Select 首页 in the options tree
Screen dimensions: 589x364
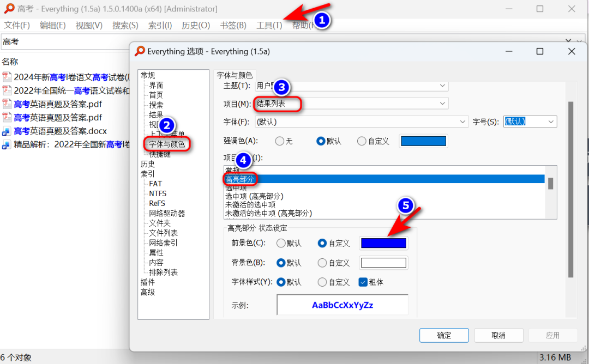pyautogui.click(x=156, y=95)
